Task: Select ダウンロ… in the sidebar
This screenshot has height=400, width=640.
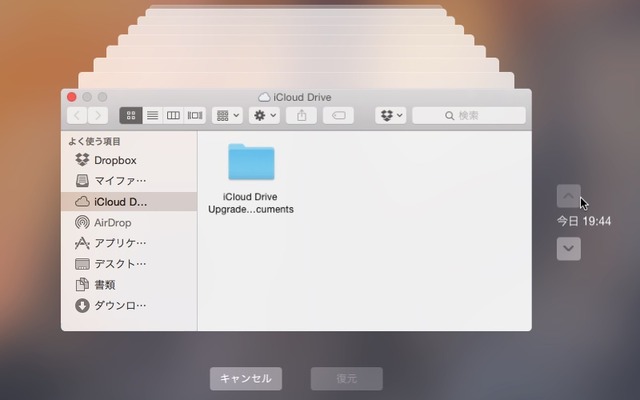Action: (129, 305)
